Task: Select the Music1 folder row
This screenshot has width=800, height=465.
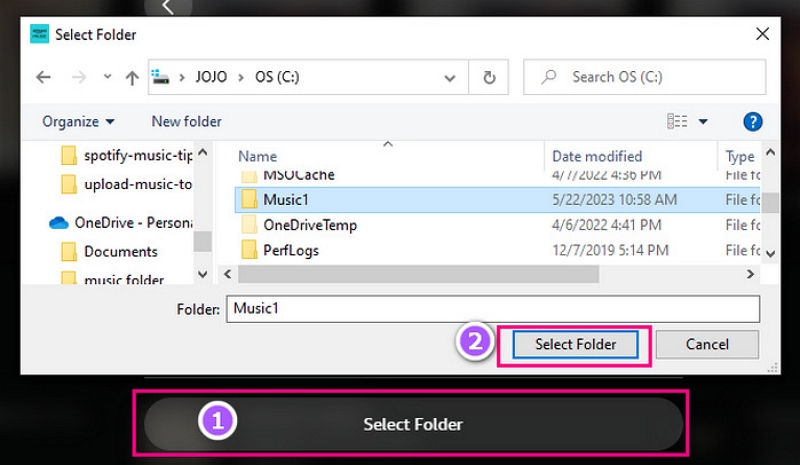Action: pos(497,200)
